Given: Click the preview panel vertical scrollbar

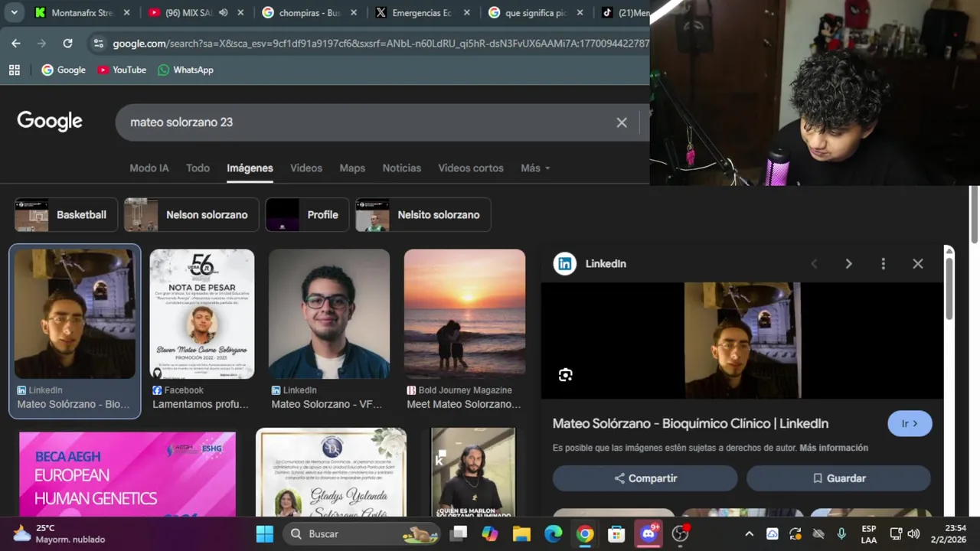Looking at the screenshot, I should pyautogui.click(x=949, y=289).
